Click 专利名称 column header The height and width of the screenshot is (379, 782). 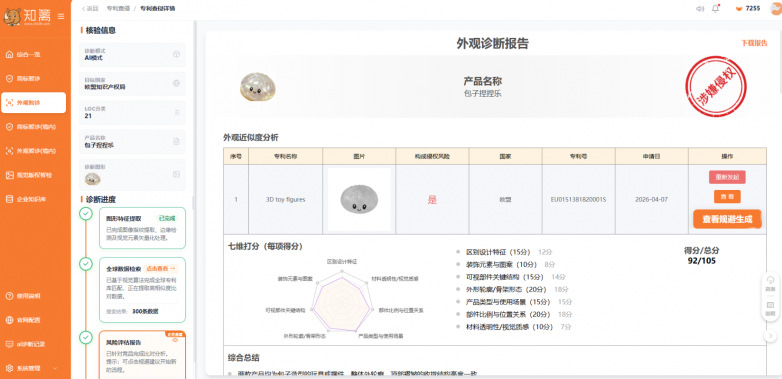coord(285,156)
